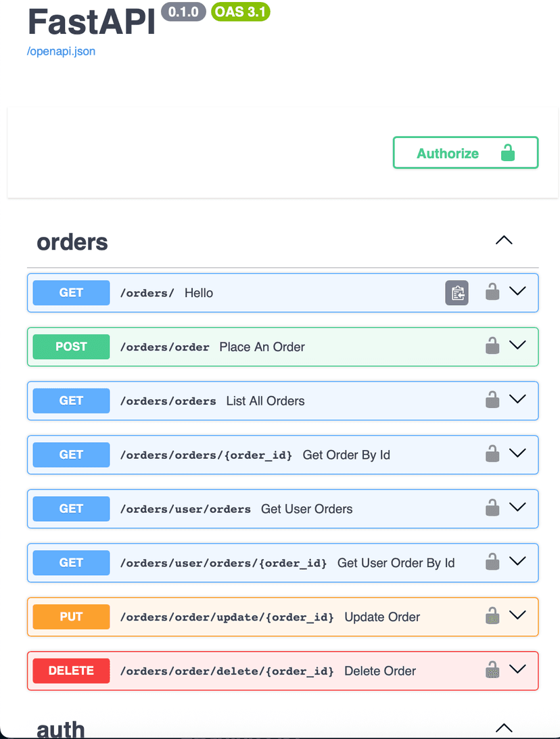Click the OAS 3.1 badge

[x=240, y=12]
